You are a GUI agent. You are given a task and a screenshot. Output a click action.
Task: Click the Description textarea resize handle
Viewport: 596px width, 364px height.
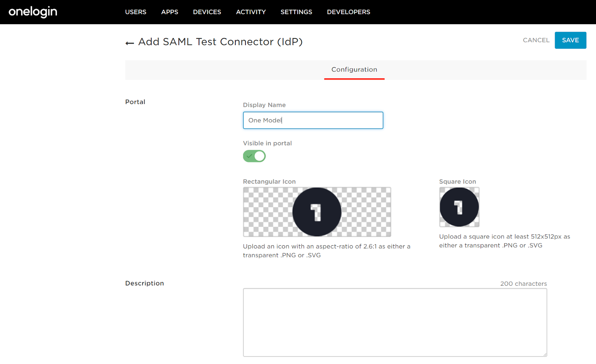(x=545, y=354)
